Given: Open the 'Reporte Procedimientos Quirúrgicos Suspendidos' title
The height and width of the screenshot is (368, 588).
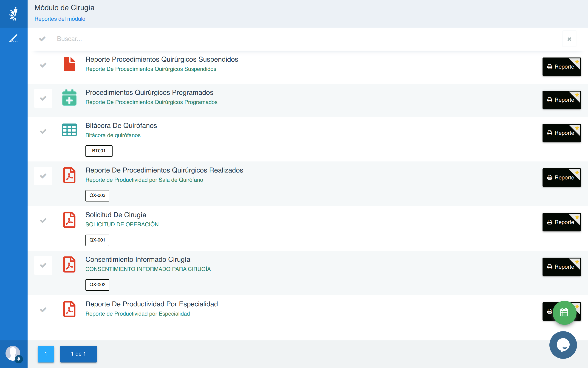Looking at the screenshot, I should 162,59.
